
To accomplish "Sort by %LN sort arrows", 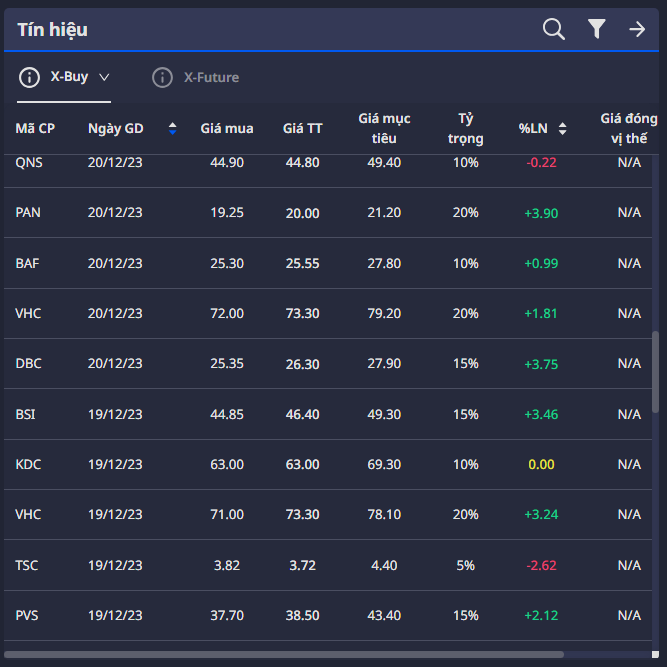I will click(562, 128).
